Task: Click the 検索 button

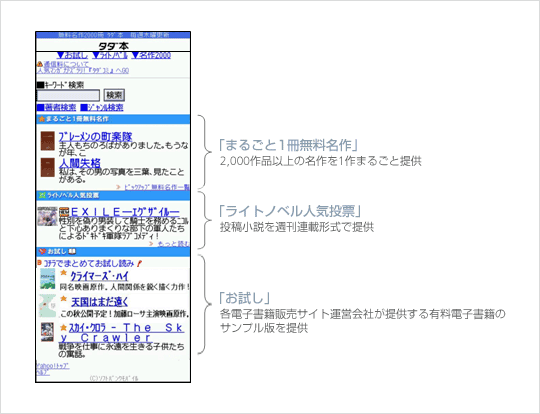Action: tap(114, 95)
